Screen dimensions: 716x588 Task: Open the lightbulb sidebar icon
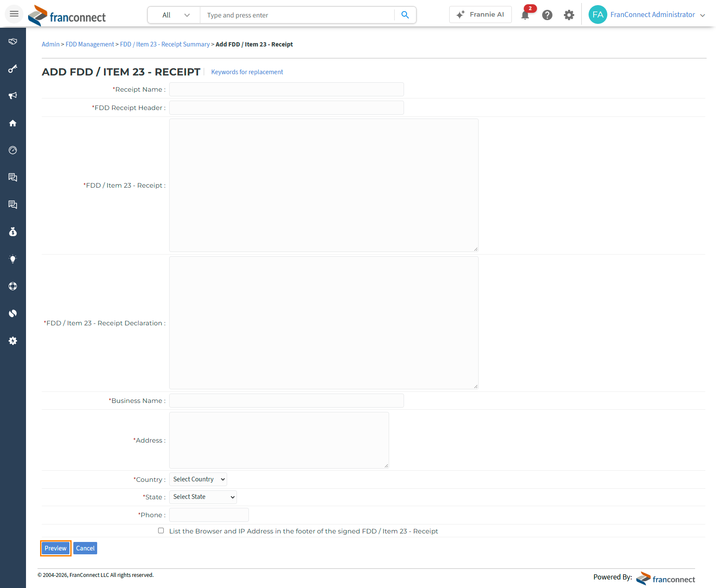click(x=13, y=259)
